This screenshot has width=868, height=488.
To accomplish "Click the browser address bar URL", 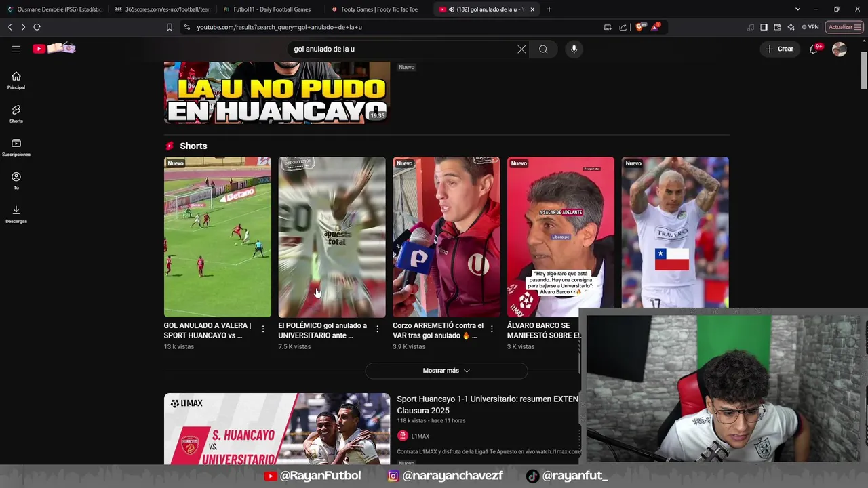I will pos(279,27).
